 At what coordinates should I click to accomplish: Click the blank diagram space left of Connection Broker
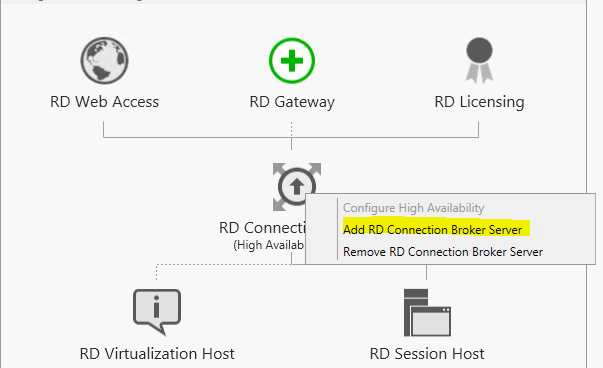(x=135, y=192)
